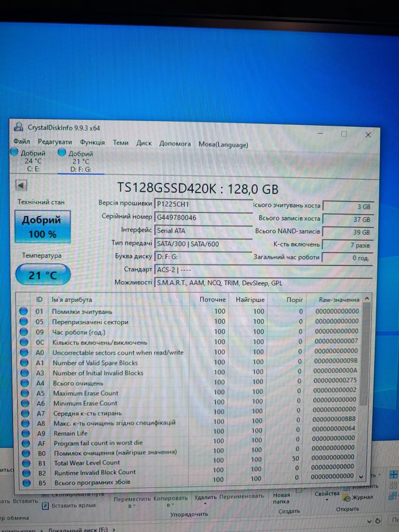Image resolution: width=399 pixels, height=532 pixels.
Task: Click Новая папка in the Explorer ribbon
Action: pos(281,498)
